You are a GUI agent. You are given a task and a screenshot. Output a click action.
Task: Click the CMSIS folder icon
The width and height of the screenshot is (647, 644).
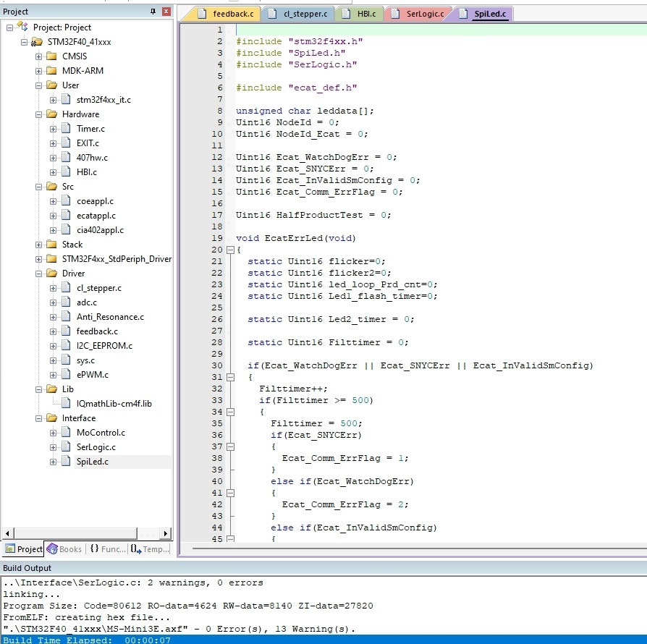[51, 56]
